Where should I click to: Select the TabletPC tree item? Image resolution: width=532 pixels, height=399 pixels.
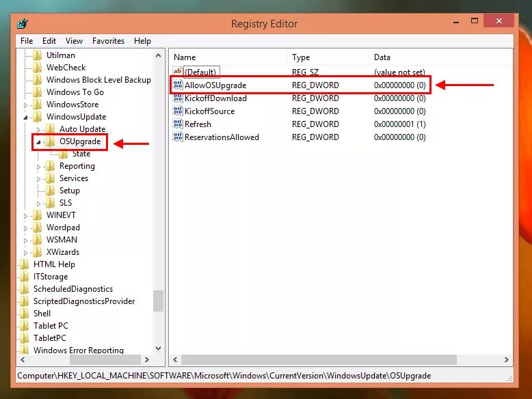coord(50,338)
